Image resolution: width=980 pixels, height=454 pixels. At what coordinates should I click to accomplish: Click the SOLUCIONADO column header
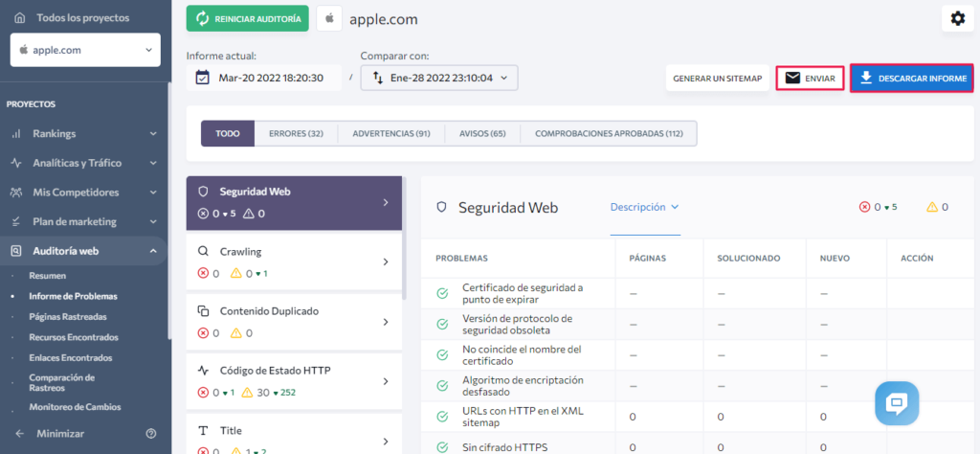(x=748, y=258)
